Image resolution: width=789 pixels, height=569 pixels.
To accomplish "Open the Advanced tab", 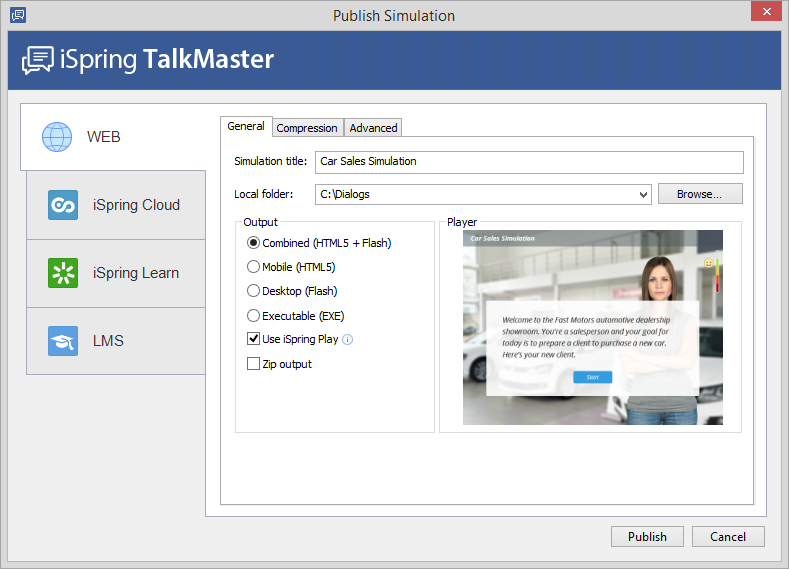I will 373,128.
